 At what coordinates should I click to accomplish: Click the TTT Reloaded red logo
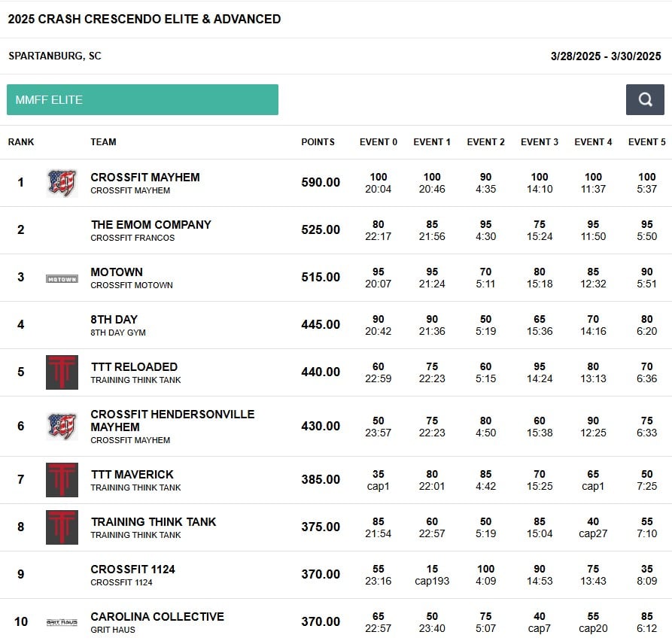coord(62,372)
